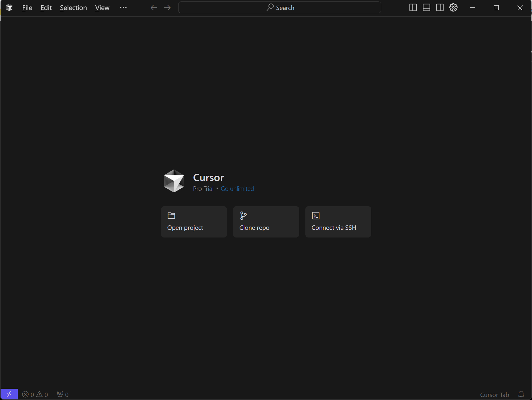Open the File menu
532x400 pixels.
[27, 8]
